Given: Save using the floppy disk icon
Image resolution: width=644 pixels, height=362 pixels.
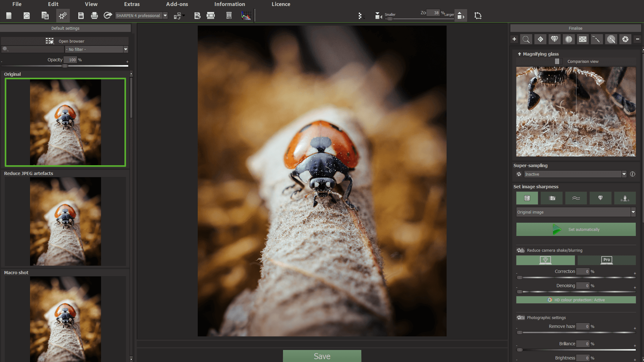Looking at the screenshot, I should click(x=81, y=15).
